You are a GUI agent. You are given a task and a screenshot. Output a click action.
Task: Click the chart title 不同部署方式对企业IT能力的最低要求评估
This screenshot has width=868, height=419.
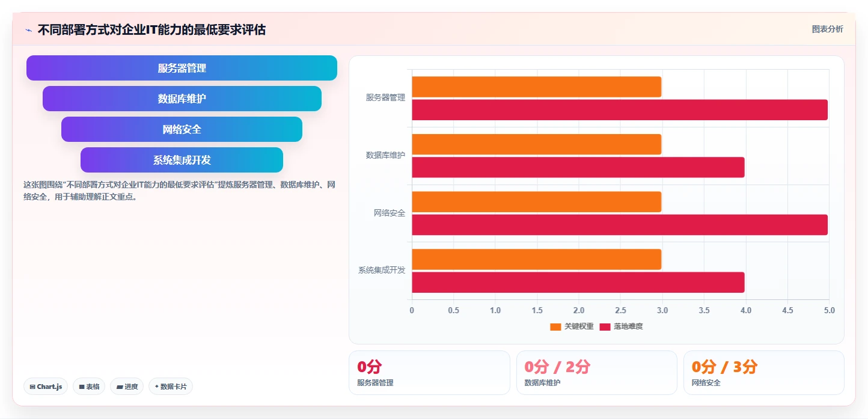pyautogui.click(x=151, y=29)
